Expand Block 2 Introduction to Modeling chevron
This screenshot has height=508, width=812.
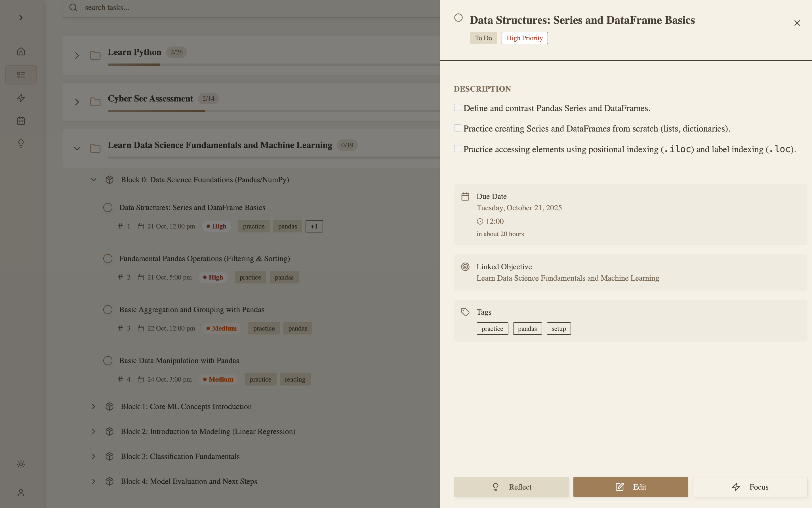(93, 431)
